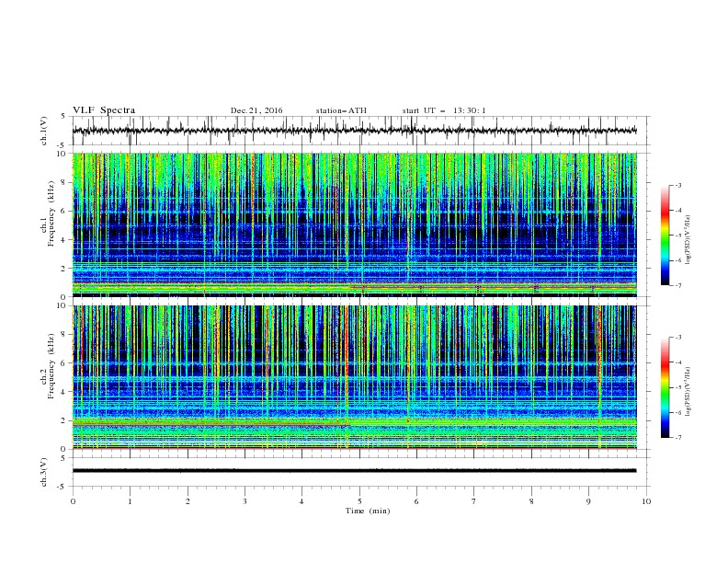The width and height of the screenshot is (728, 563).
Task: Click the '5' tick on the ch.1(V) axis
Action: [x=63, y=117]
